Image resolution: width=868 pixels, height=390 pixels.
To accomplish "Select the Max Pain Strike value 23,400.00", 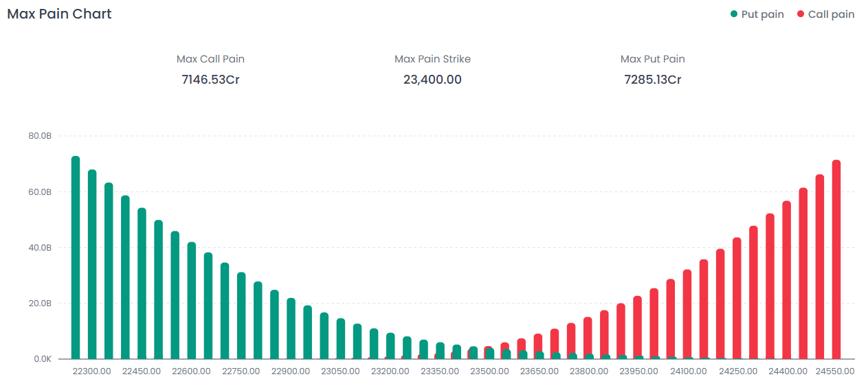I will 432,80.
